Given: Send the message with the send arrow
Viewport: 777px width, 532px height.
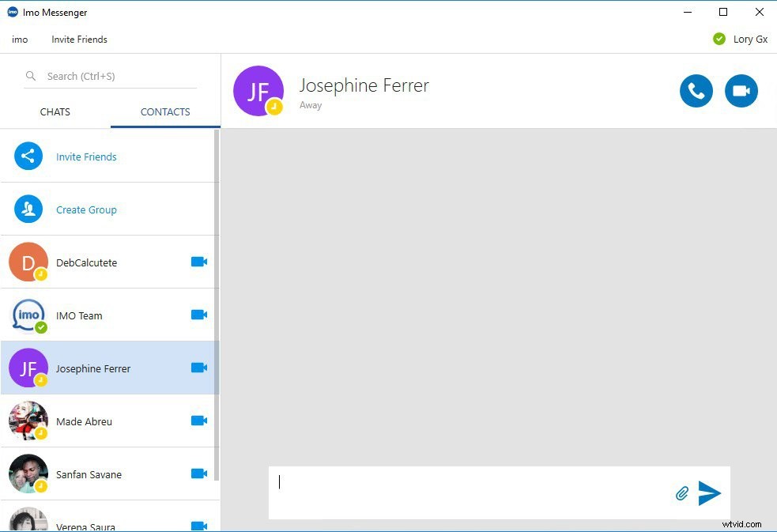Looking at the screenshot, I should pos(709,492).
